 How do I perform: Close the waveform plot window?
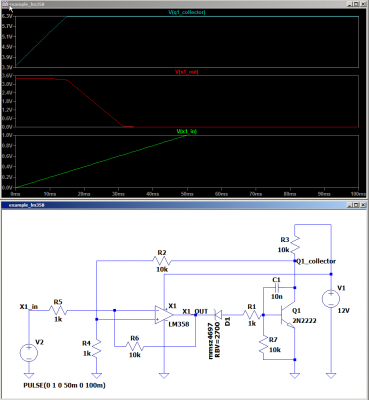click(363, 4)
